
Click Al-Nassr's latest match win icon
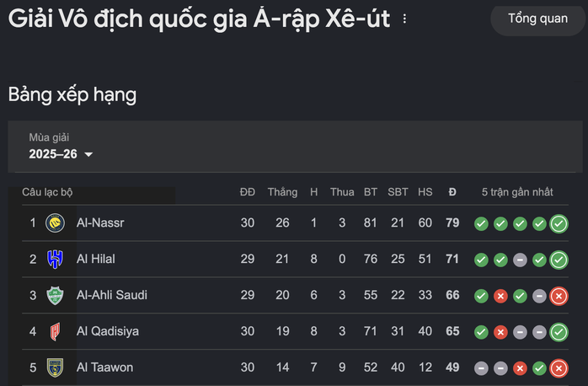click(x=559, y=223)
